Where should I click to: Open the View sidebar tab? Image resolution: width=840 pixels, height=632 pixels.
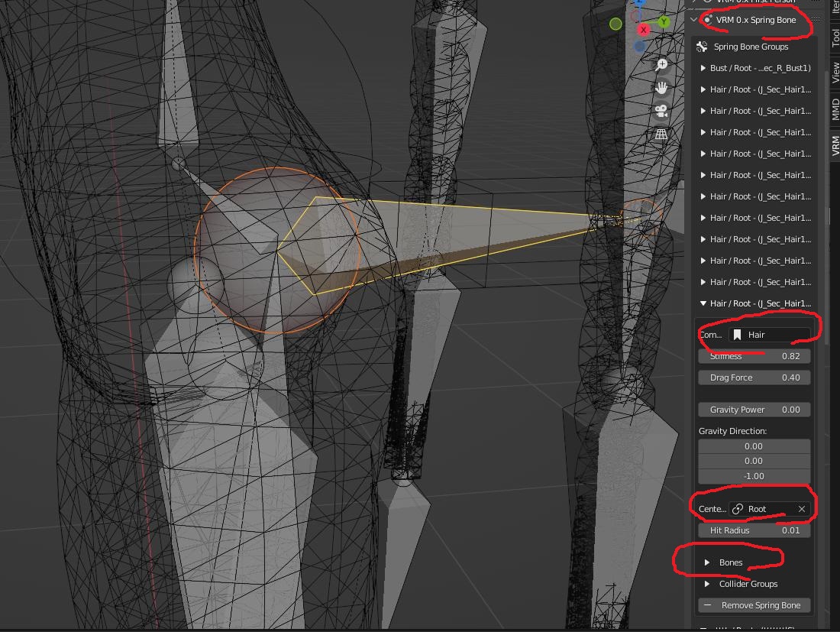[x=835, y=73]
